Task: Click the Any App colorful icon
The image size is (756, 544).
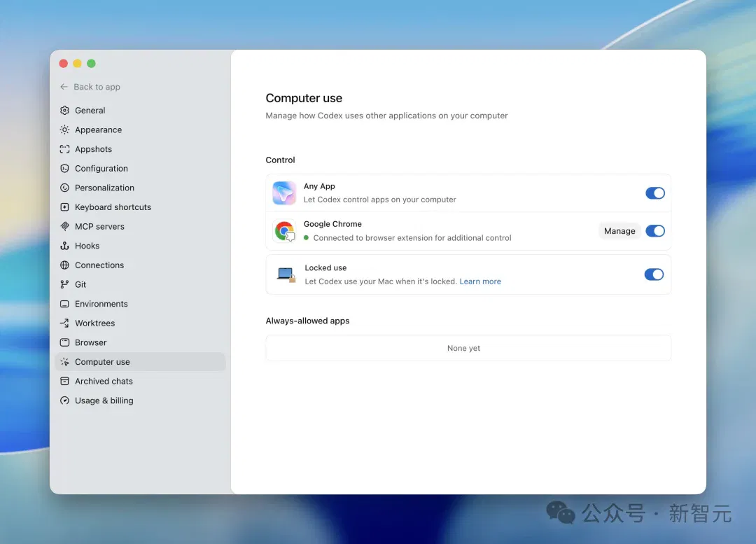Action: click(x=284, y=193)
